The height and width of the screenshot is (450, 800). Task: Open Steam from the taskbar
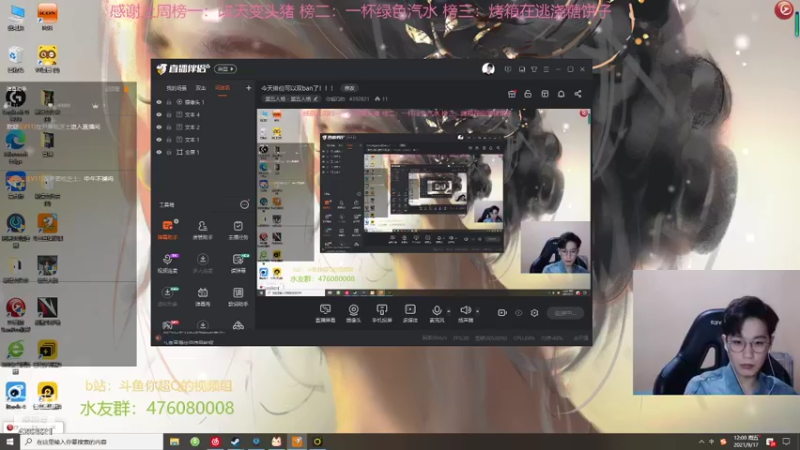point(236,441)
